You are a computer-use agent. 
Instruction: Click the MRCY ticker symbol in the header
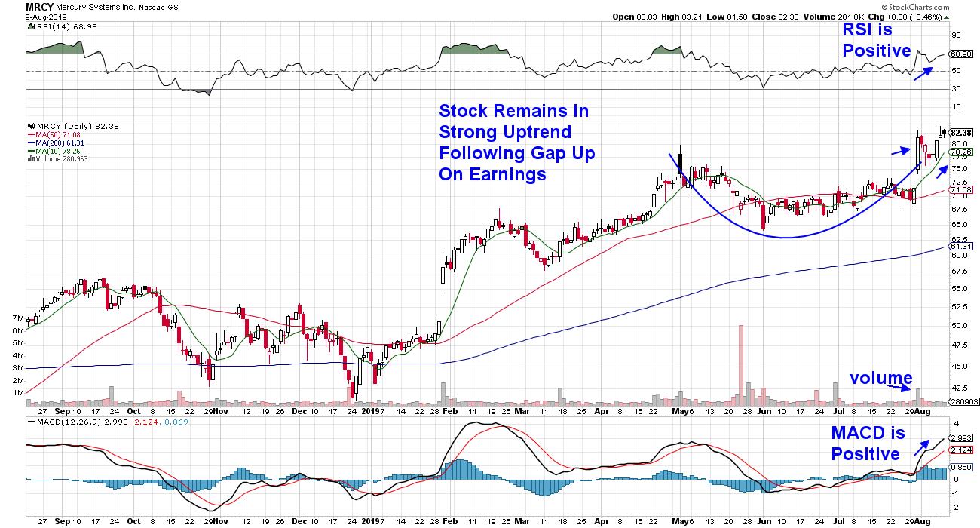40,5
